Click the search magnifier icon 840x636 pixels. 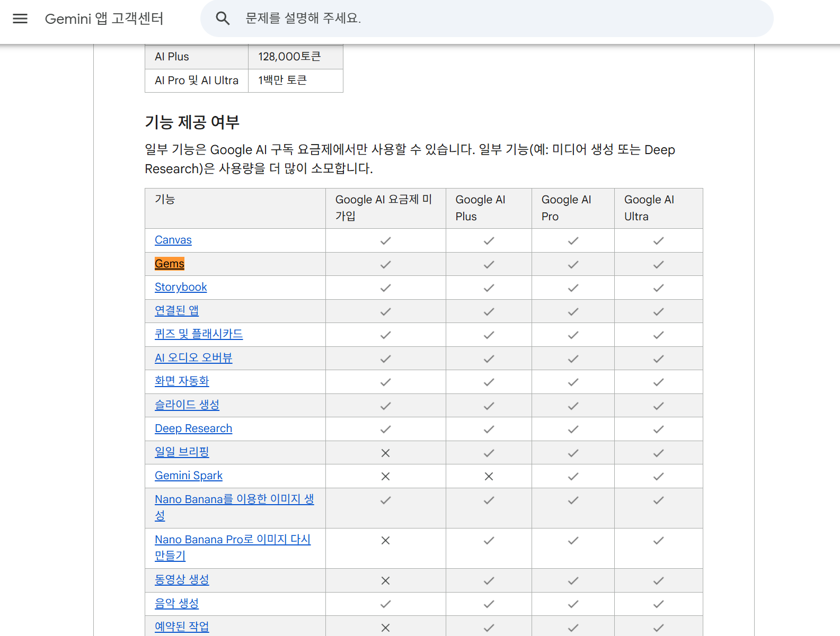(x=223, y=19)
